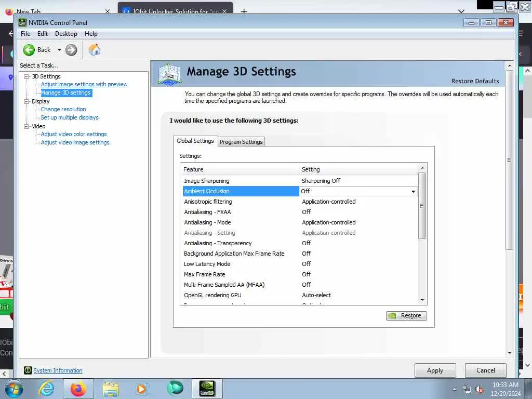Click the Restore button with NVIDIA logo

pos(406,315)
